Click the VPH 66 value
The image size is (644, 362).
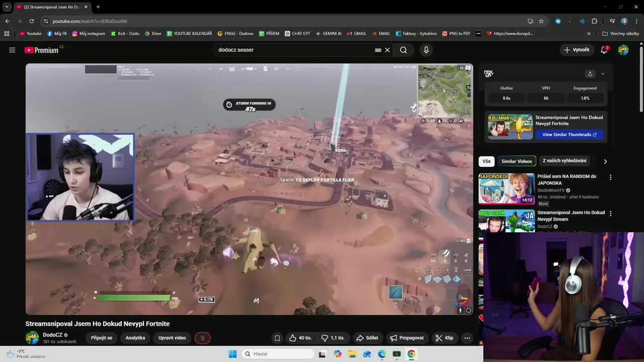tap(546, 98)
